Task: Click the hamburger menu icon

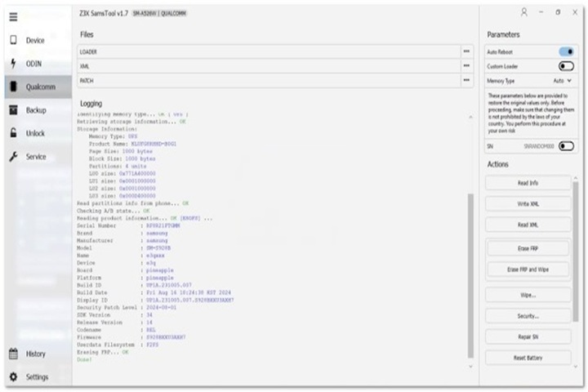Action: (13, 16)
